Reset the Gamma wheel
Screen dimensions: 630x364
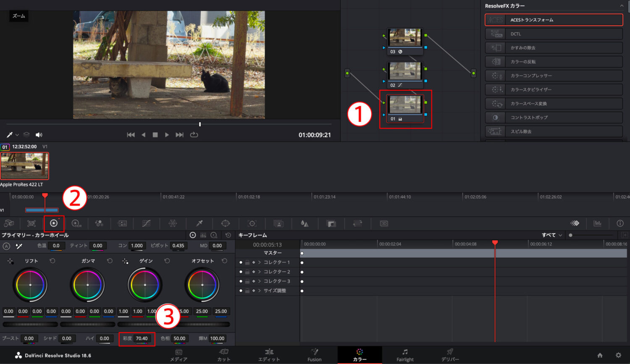(110, 261)
